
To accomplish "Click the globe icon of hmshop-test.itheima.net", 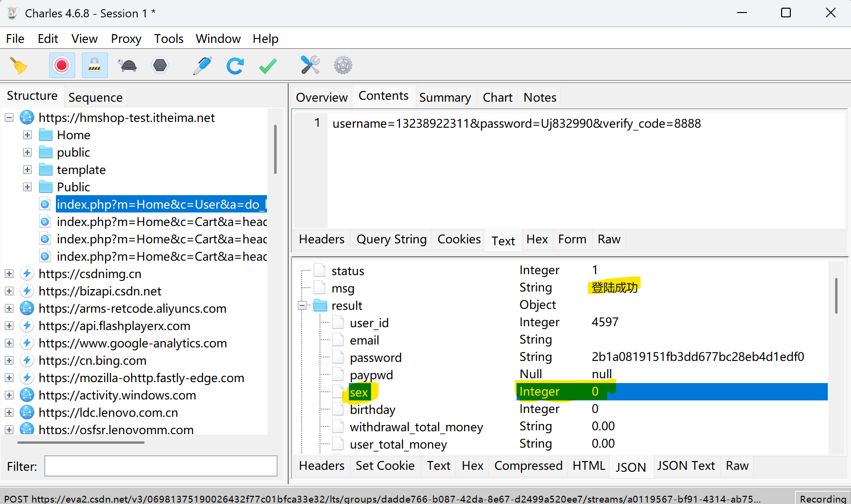I will (27, 118).
